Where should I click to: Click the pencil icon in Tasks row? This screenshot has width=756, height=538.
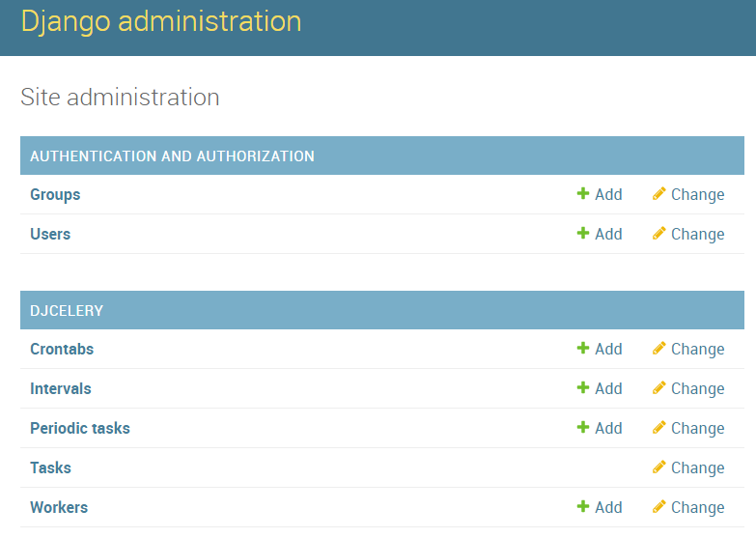659,467
